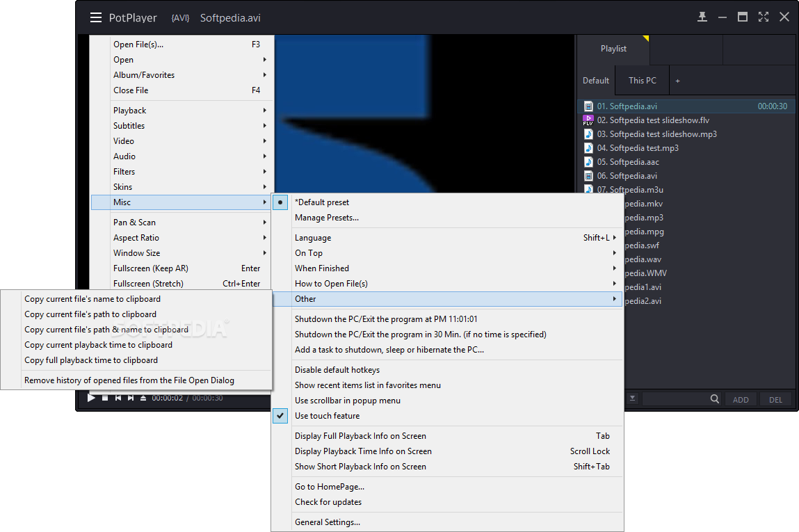Toggle the Use touch feature option
Screen dimensions: 799x532
[x=448, y=416]
